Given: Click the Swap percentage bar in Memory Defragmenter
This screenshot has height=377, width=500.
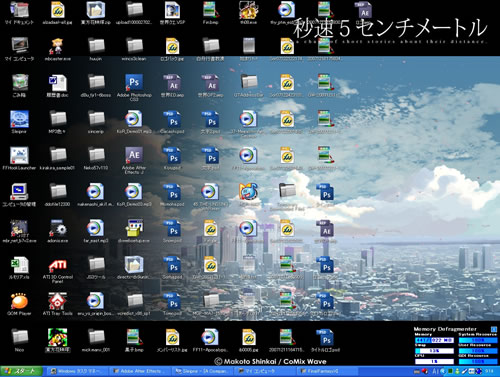Looking at the screenshot, I should pyautogui.click(x=434, y=351).
